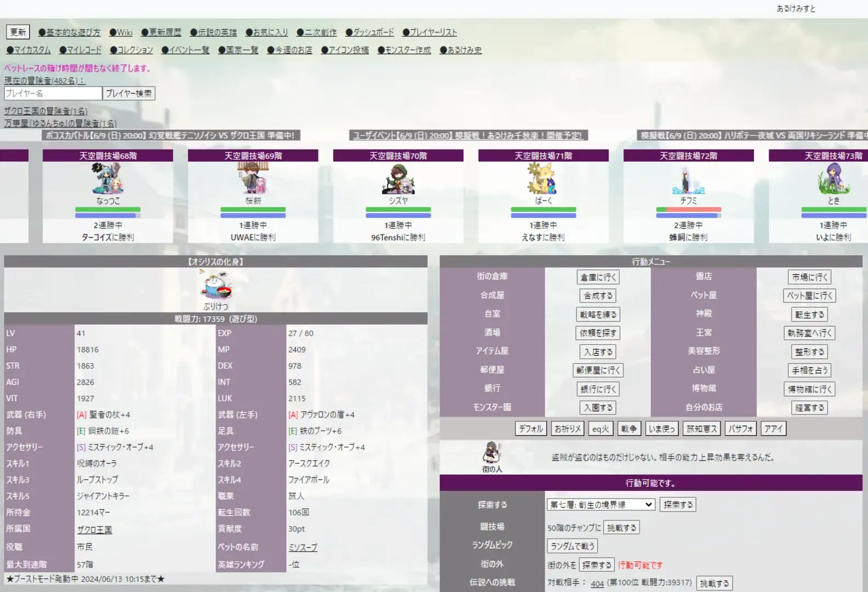Click ぱーく's yellow fox avatar
This screenshot has height=592, width=868.
tap(542, 179)
